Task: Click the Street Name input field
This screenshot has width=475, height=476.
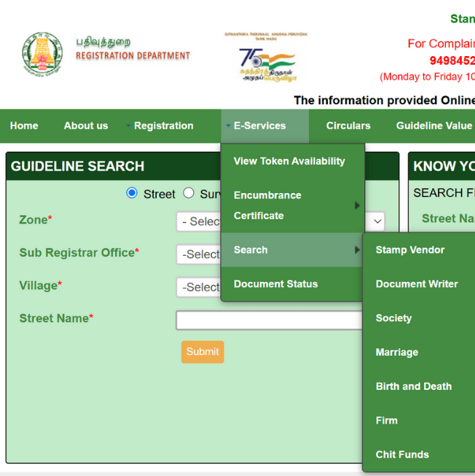Action: [x=270, y=320]
